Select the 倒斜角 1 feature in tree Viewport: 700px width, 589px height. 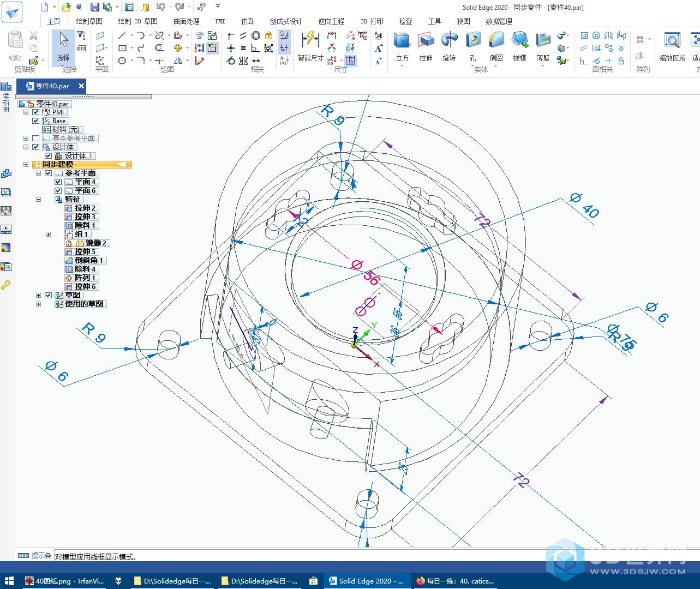point(85,261)
